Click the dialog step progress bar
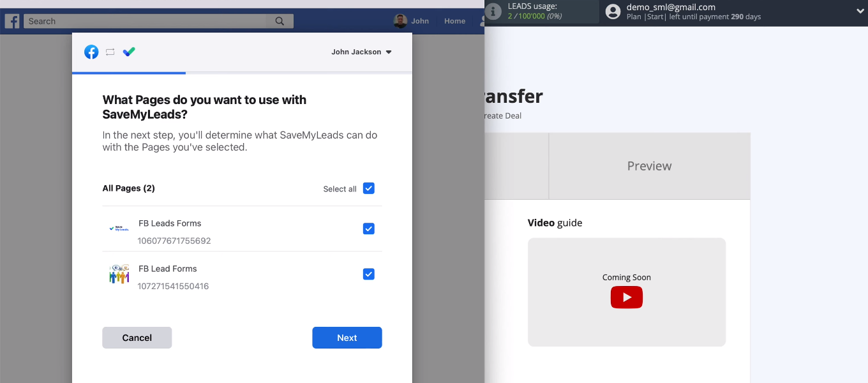The width and height of the screenshot is (868, 383). coord(242,73)
